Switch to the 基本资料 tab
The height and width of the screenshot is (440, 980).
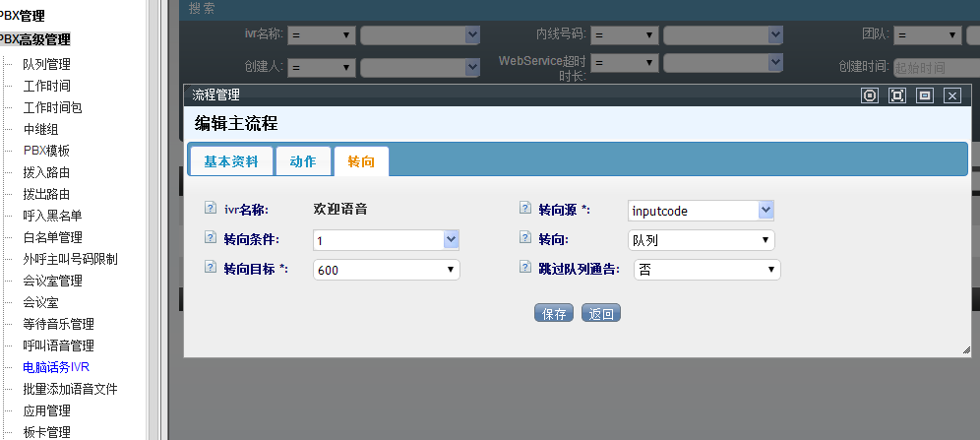click(x=231, y=161)
